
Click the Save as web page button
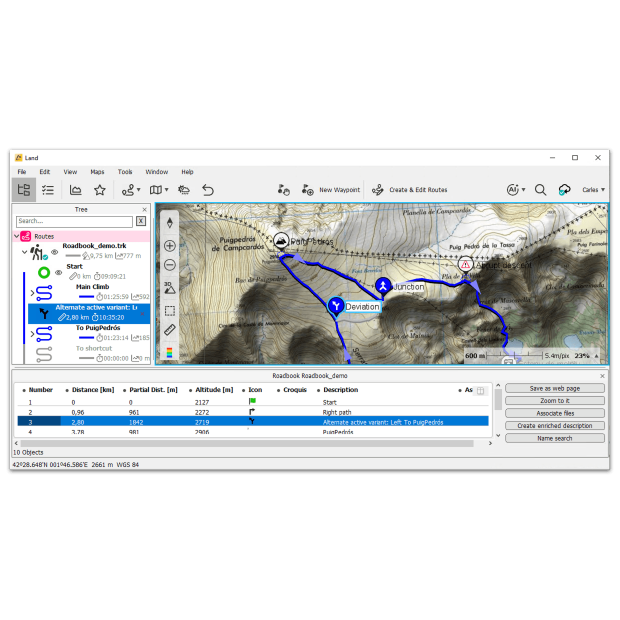tap(555, 388)
